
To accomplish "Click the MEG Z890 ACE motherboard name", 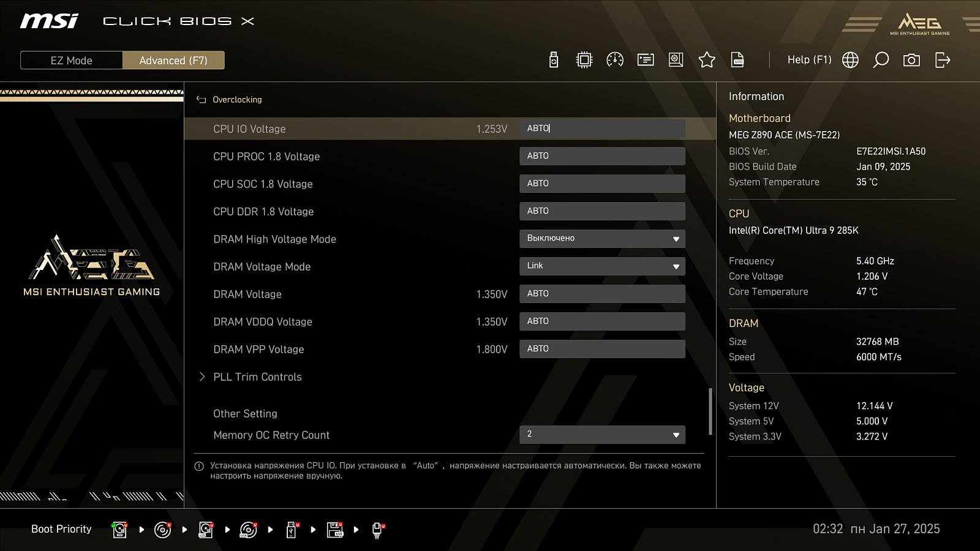I will coord(784,135).
